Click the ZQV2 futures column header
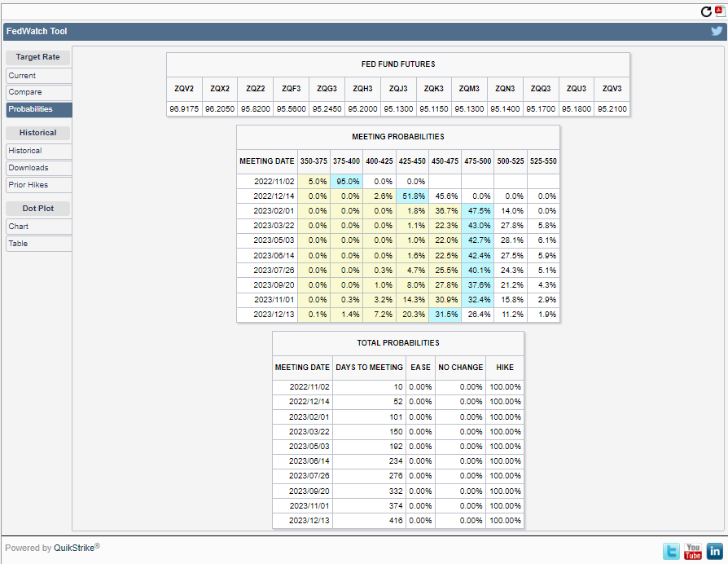 (184, 89)
